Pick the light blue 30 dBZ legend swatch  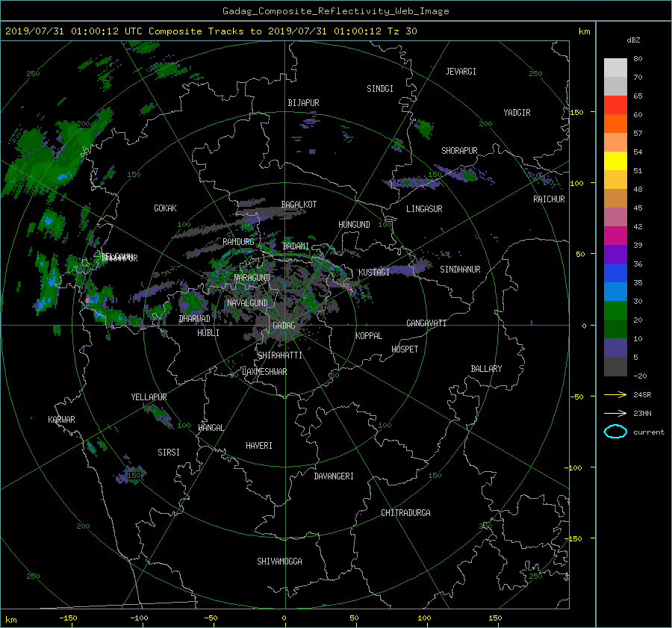(x=615, y=291)
